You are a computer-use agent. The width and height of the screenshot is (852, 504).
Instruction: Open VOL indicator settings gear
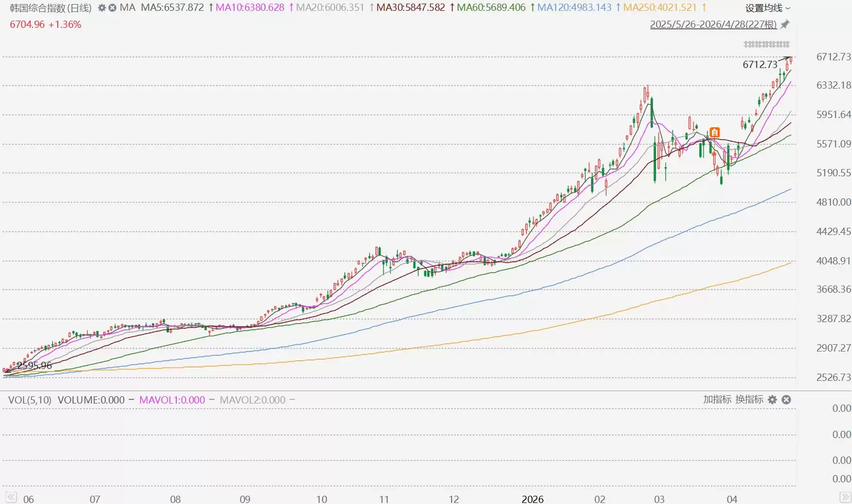point(772,400)
